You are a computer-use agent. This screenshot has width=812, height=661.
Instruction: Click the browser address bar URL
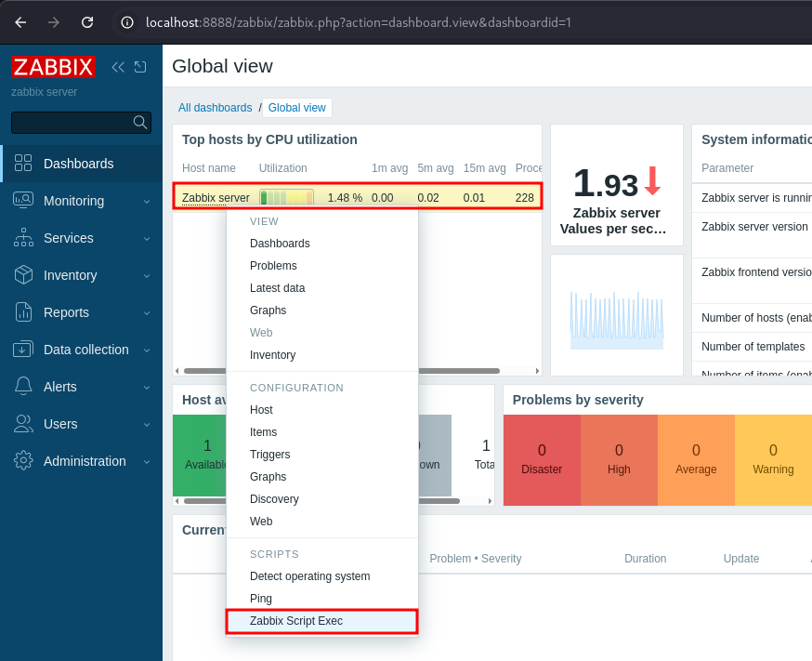pyautogui.click(x=358, y=22)
